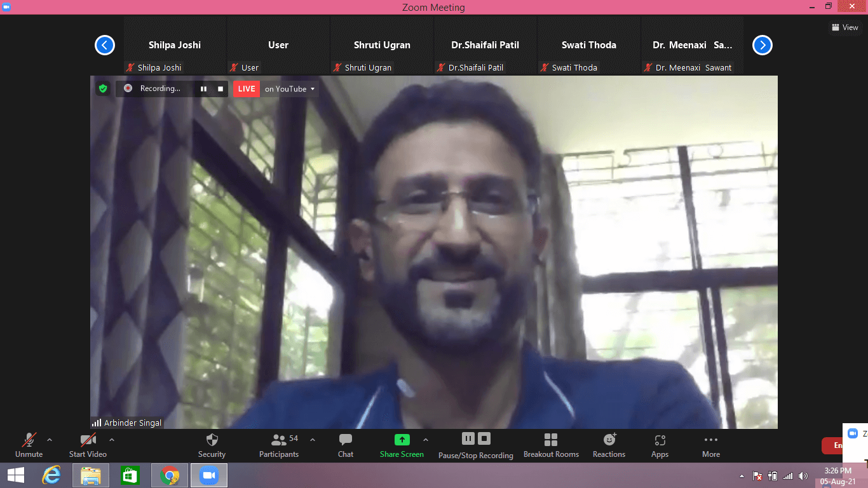This screenshot has width=868, height=488.
Task: Change layout using the View button
Action: click(844, 27)
